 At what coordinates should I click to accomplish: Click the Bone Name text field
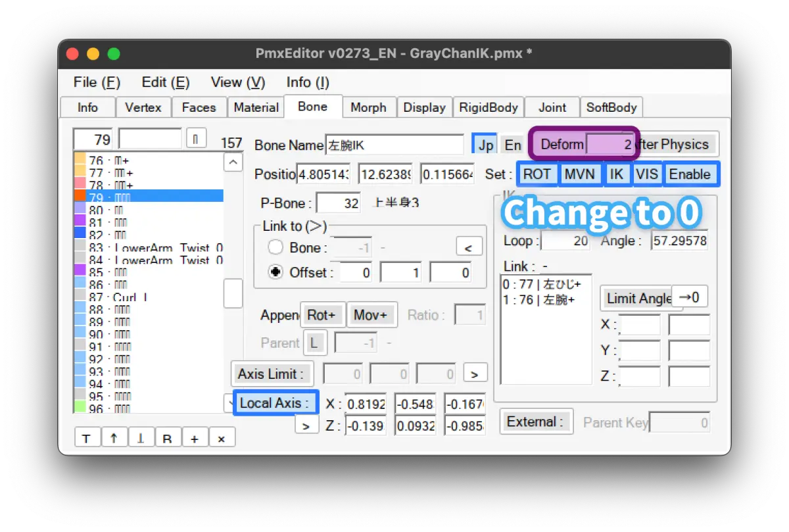394,145
